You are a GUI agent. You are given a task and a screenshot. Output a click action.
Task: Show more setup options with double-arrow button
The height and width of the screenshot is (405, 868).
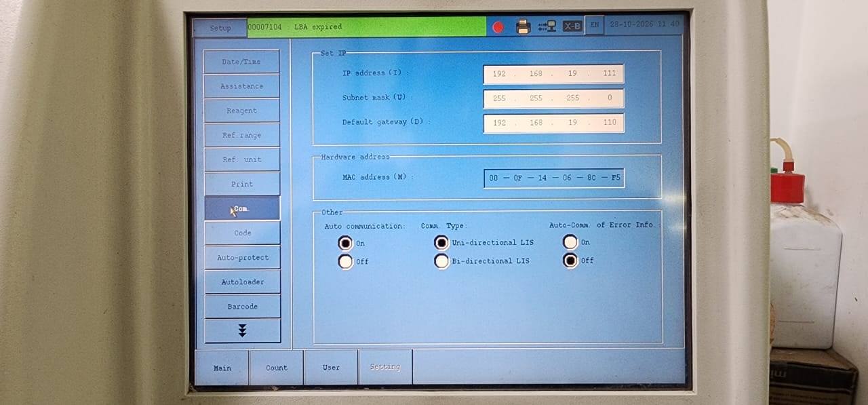(242, 330)
